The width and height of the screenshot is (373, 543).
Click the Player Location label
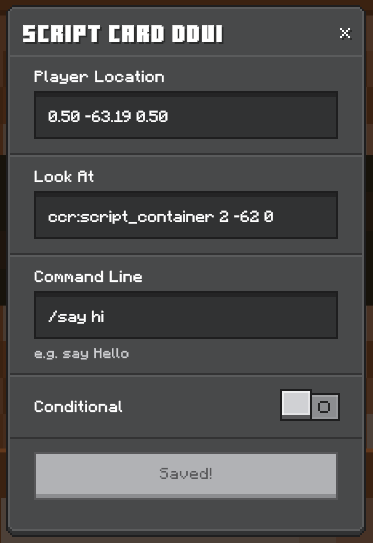click(99, 77)
